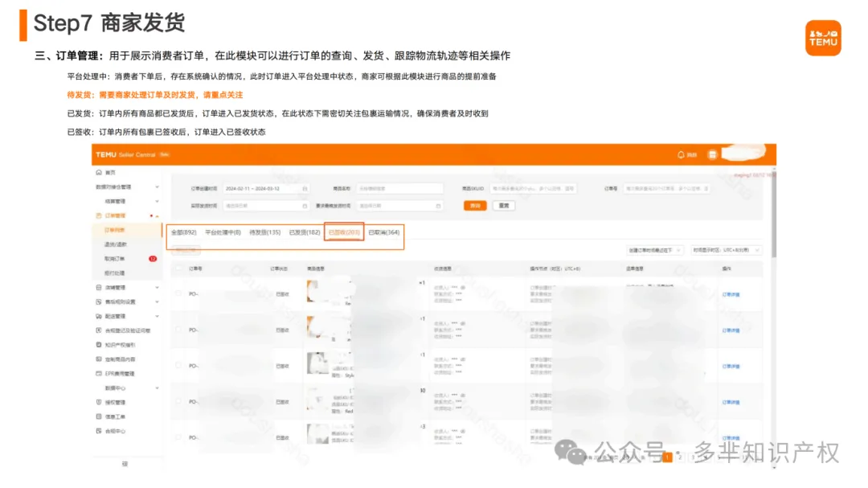Click vertical scrollbar at right of order page
This screenshot has height=488, width=868.
tap(773, 216)
